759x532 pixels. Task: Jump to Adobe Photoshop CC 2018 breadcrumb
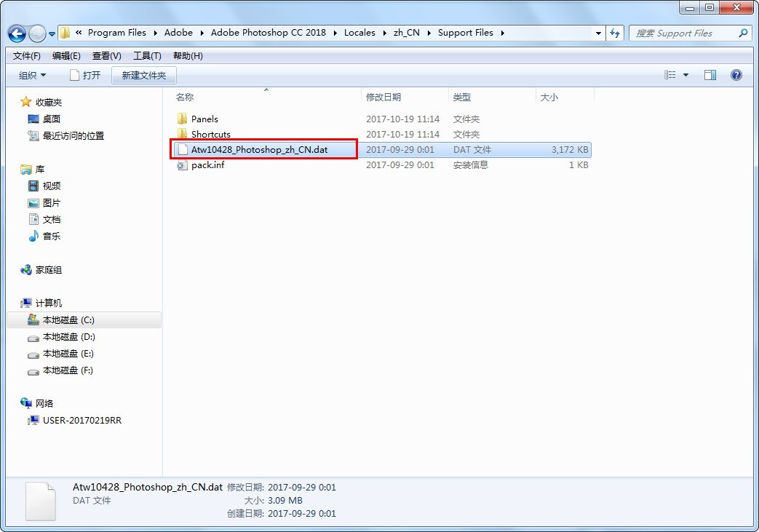pos(269,33)
